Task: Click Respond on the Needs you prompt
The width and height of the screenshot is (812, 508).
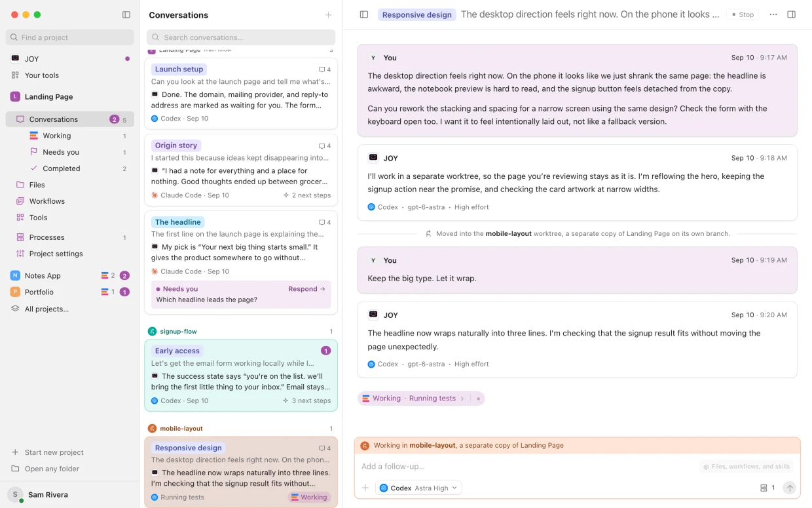Action: [307, 289]
